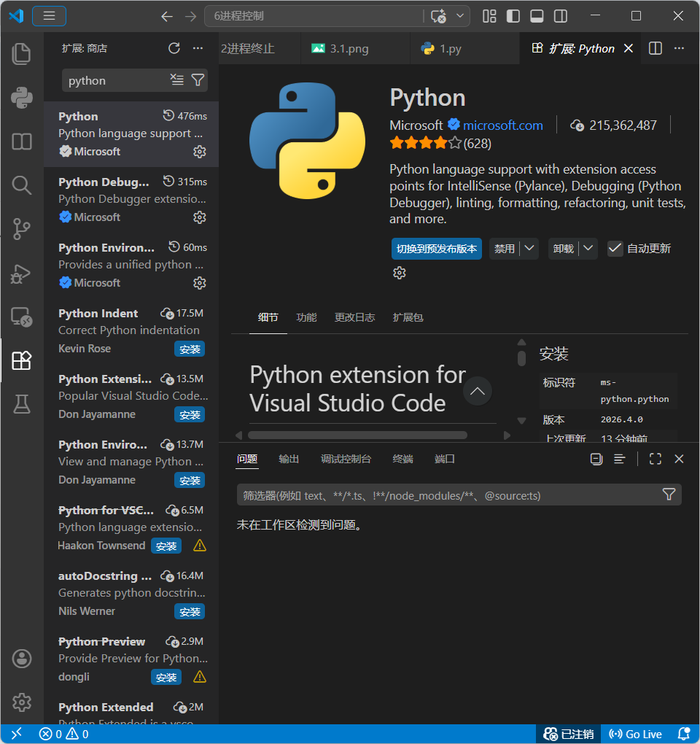Open editor more actions ellipsis
Image resolution: width=700 pixels, height=744 pixels.
point(679,48)
